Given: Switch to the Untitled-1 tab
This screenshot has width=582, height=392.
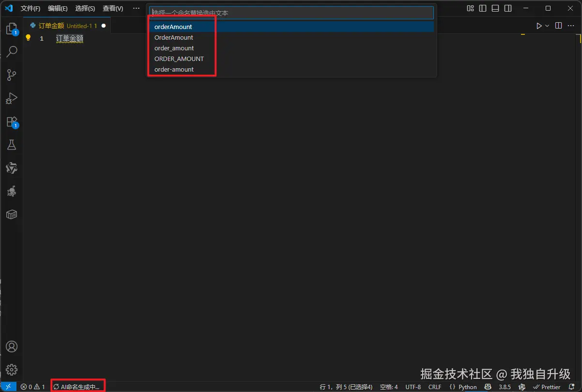Looking at the screenshot, I should [67, 25].
